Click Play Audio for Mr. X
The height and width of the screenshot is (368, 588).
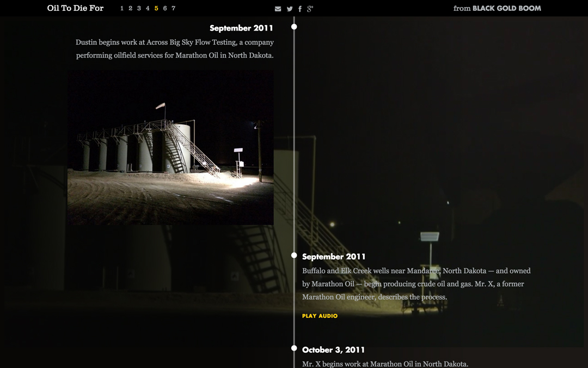(320, 316)
